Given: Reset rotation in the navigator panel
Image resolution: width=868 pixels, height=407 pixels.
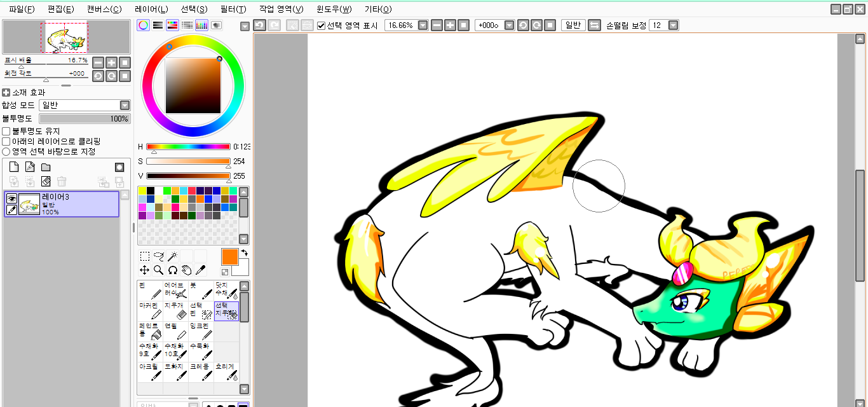Looking at the screenshot, I should pyautogui.click(x=125, y=76).
